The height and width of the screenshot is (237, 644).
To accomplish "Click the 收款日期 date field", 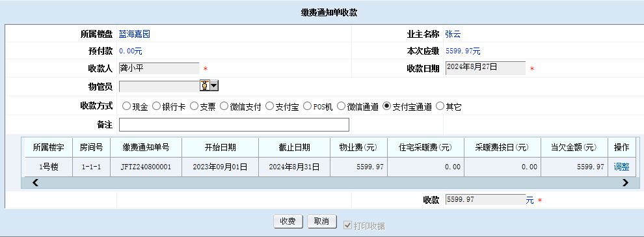I will click(x=485, y=68).
